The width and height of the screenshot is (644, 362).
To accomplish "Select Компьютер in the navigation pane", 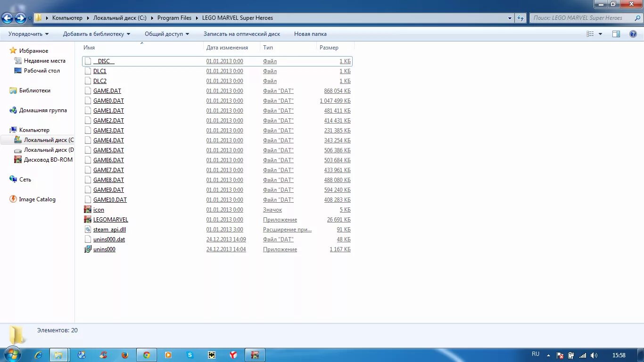I will [x=34, y=130].
